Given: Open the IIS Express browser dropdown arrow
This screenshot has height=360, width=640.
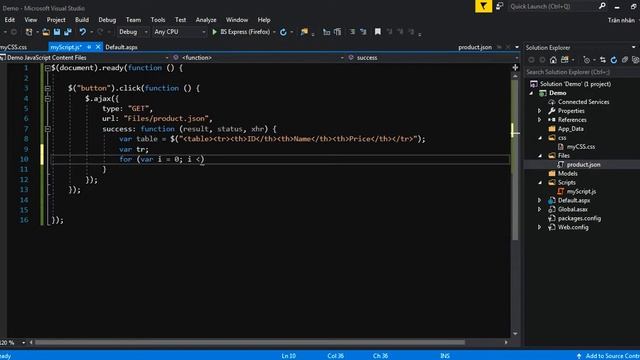Looking at the screenshot, I should [274, 32].
